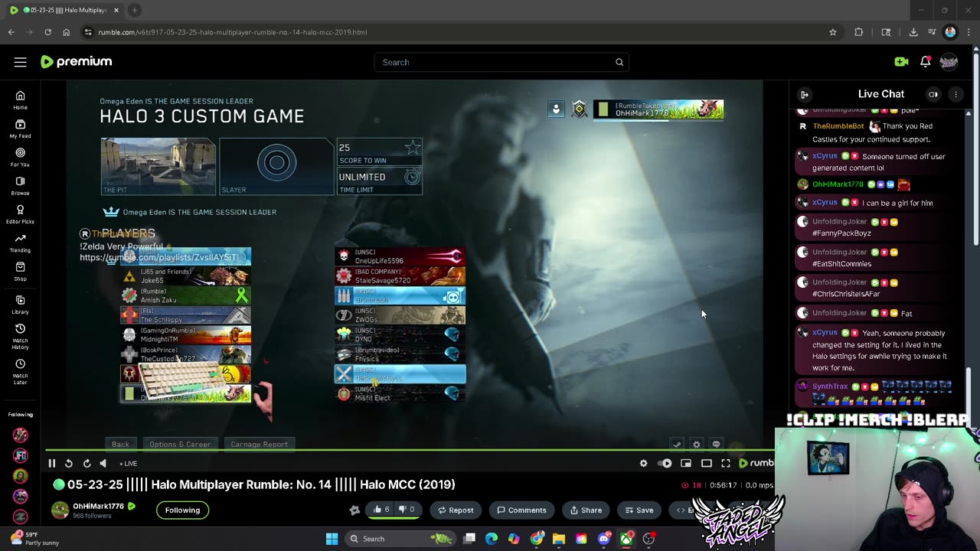
Task: Click the search magnifier icon
Action: [619, 62]
